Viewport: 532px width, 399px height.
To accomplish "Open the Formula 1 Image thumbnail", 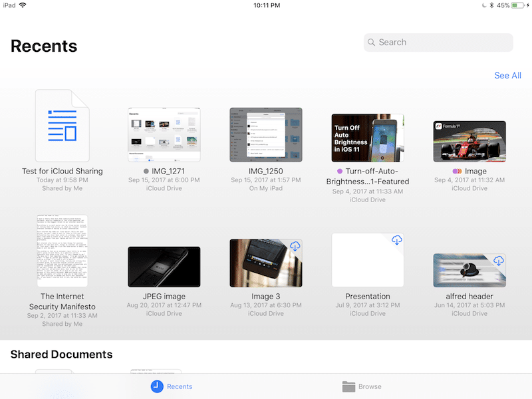I will coord(469,141).
